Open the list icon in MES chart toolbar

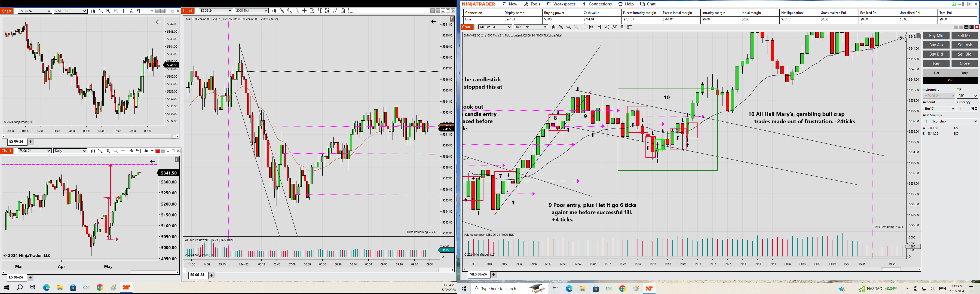630,27
